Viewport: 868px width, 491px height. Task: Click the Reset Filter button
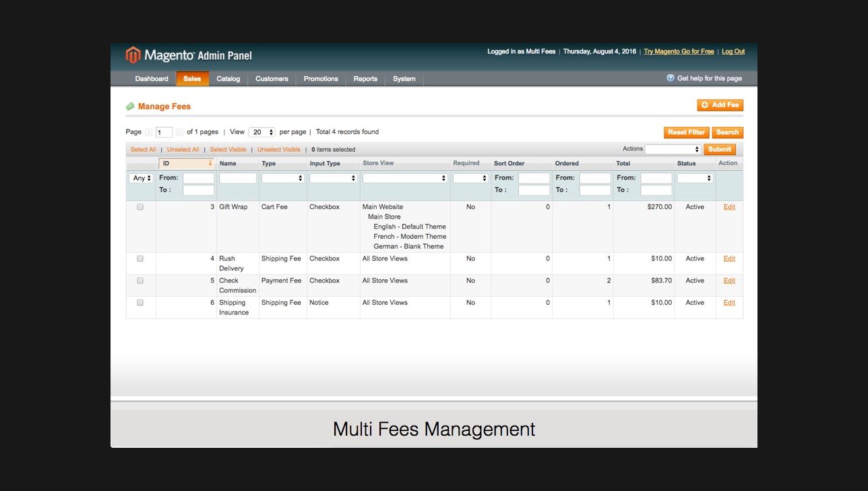tap(687, 132)
